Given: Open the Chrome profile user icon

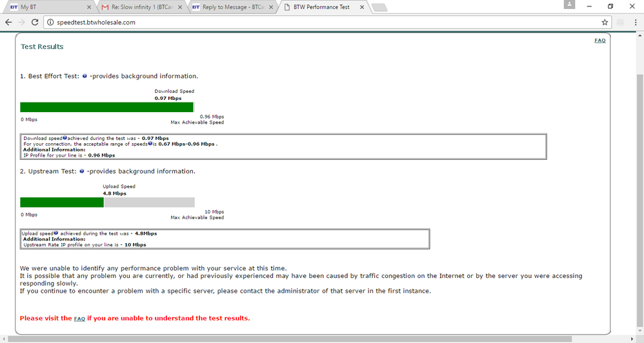Looking at the screenshot, I should click(569, 5).
